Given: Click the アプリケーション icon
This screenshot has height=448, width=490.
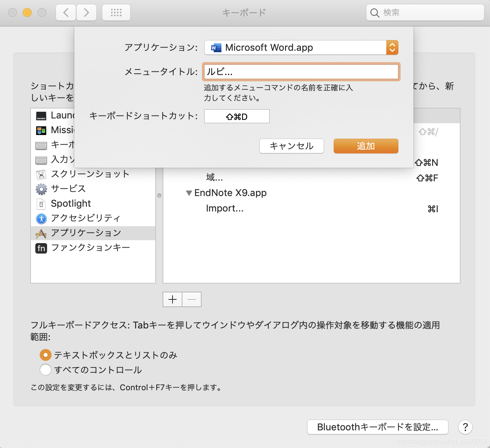Looking at the screenshot, I should coord(41,233).
